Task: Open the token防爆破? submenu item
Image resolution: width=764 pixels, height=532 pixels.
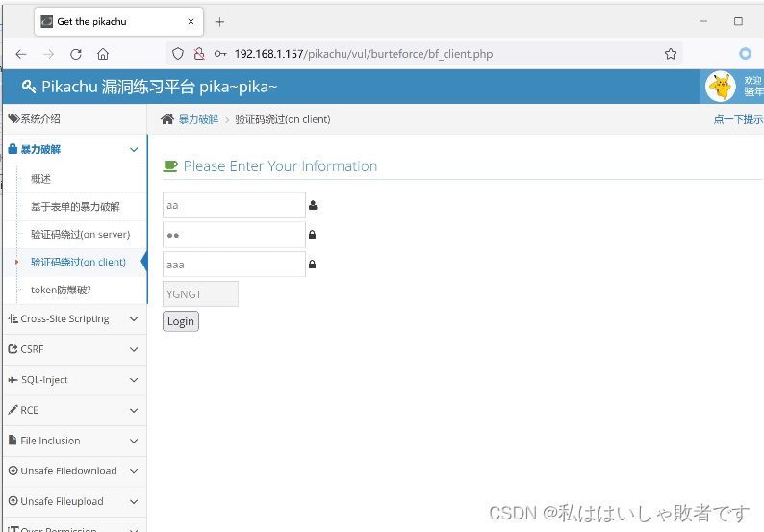Action: click(x=61, y=290)
